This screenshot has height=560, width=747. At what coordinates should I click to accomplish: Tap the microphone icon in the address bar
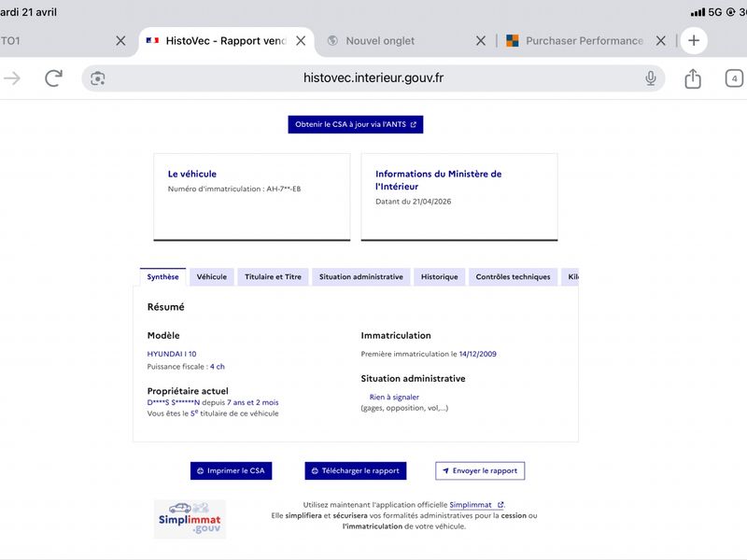tap(650, 78)
